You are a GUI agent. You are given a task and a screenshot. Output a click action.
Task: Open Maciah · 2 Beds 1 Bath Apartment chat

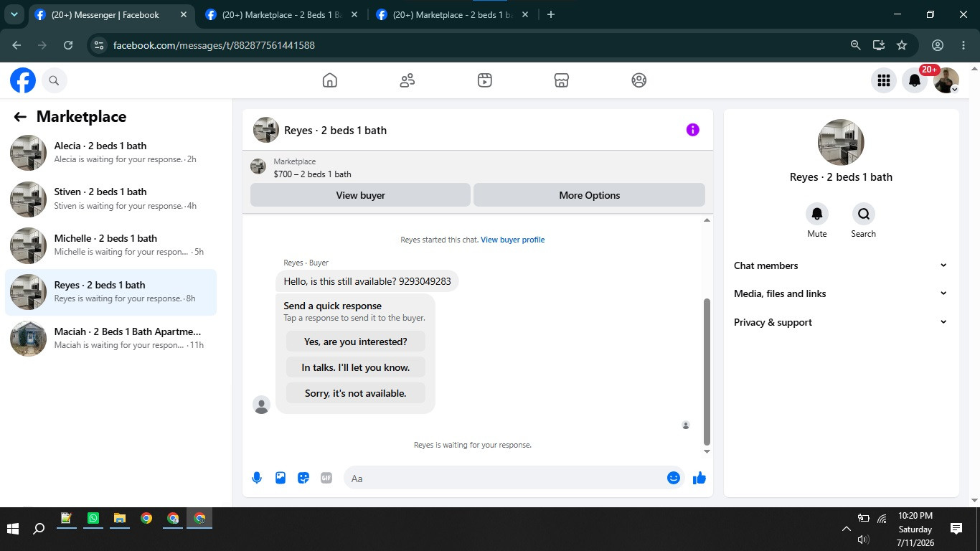click(110, 339)
